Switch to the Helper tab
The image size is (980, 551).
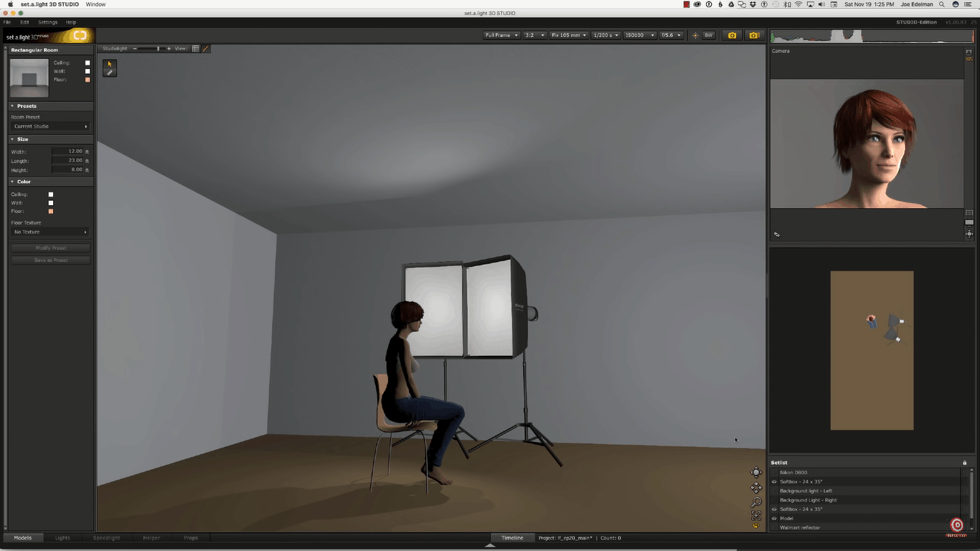tap(151, 537)
